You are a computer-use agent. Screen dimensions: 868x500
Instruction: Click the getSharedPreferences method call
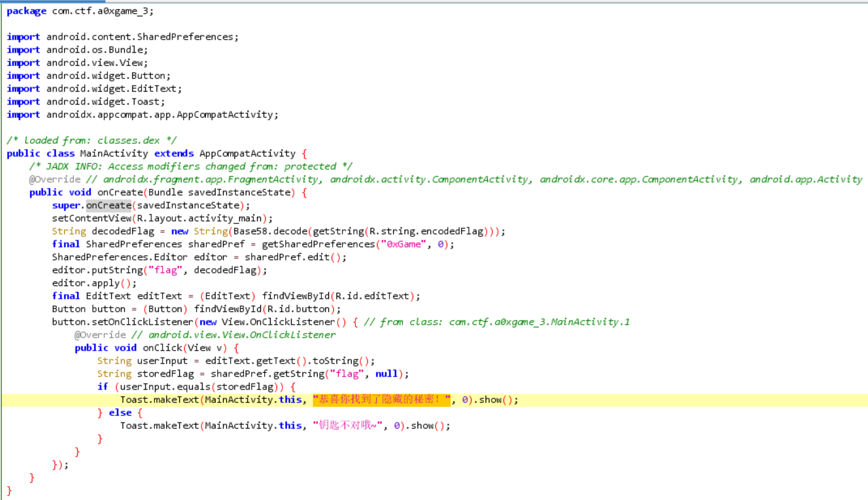point(318,244)
